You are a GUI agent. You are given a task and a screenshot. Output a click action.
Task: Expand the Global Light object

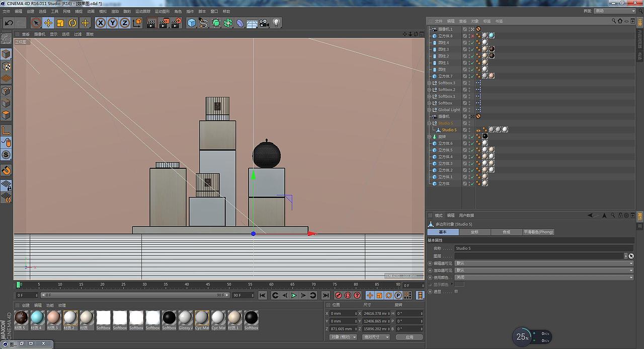click(x=429, y=110)
